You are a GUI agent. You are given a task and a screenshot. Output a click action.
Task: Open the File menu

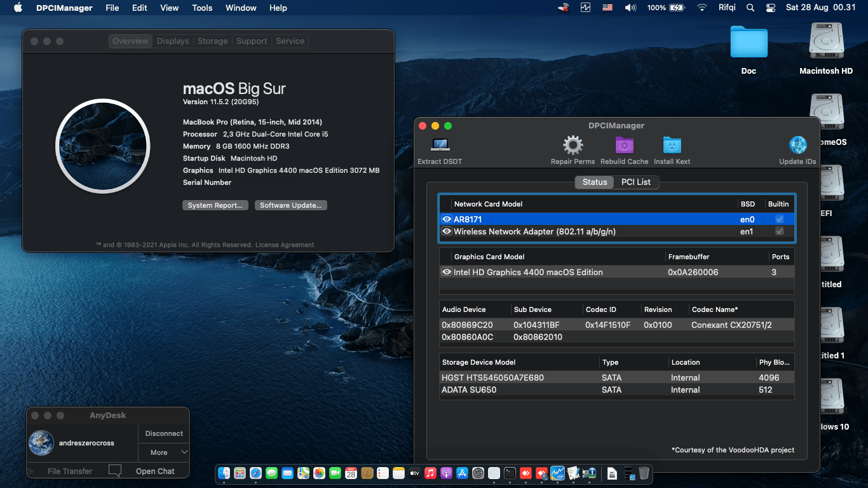click(112, 8)
